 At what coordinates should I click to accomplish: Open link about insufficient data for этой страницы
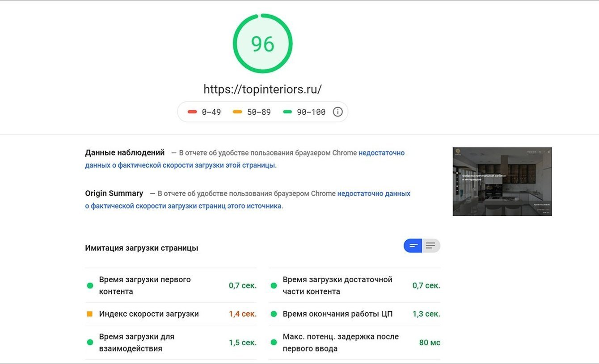245,159
